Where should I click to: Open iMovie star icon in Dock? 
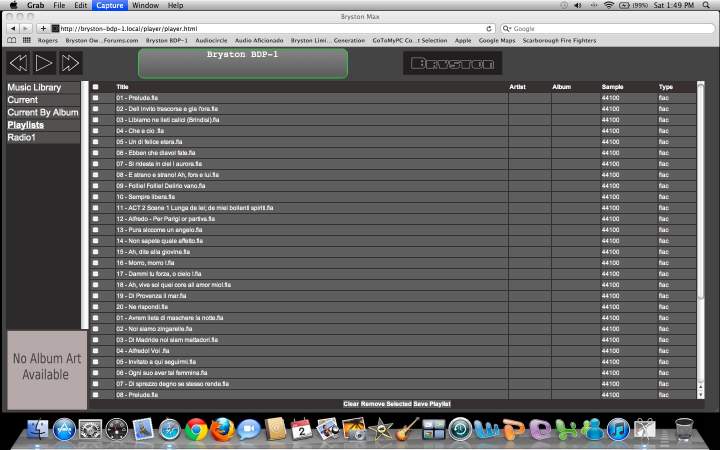(380, 430)
